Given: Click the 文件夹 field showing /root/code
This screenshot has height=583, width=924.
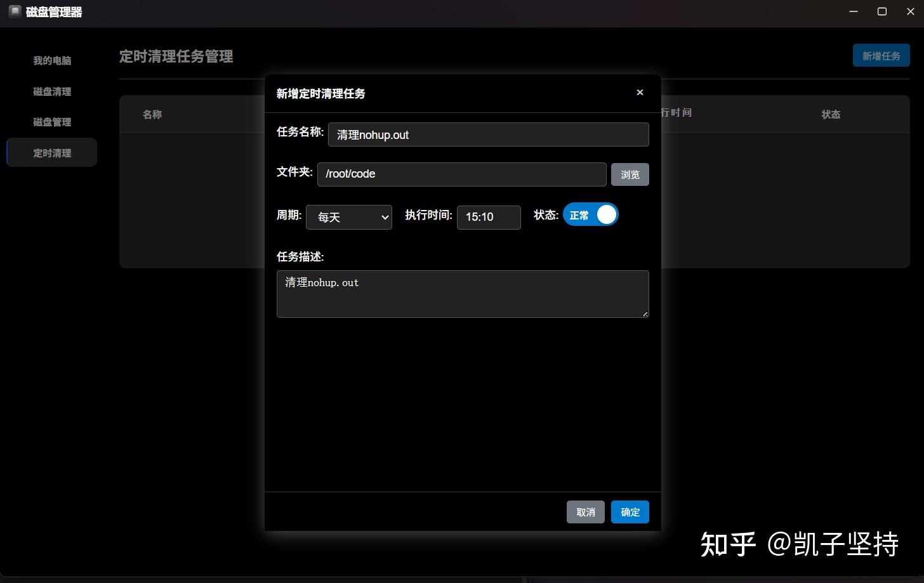Looking at the screenshot, I should tap(461, 174).
